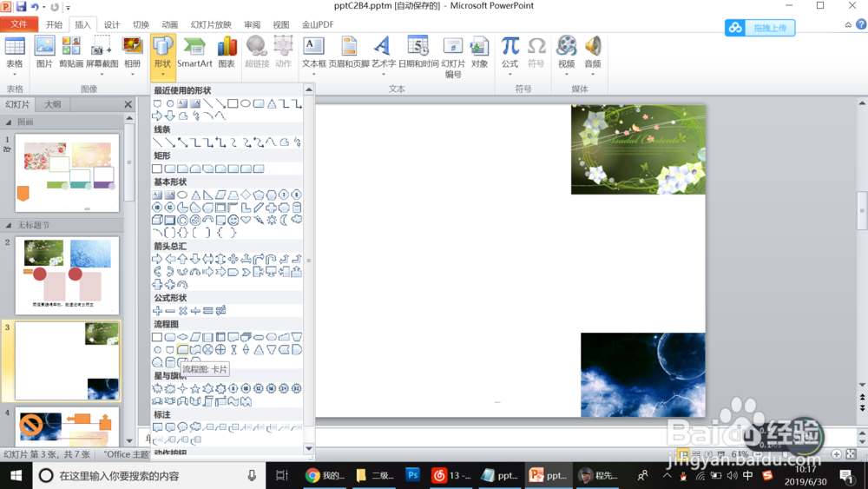Switch to the Outline (大纲) pane tab
Screen dimensions: 868x489
pyautogui.click(x=53, y=104)
